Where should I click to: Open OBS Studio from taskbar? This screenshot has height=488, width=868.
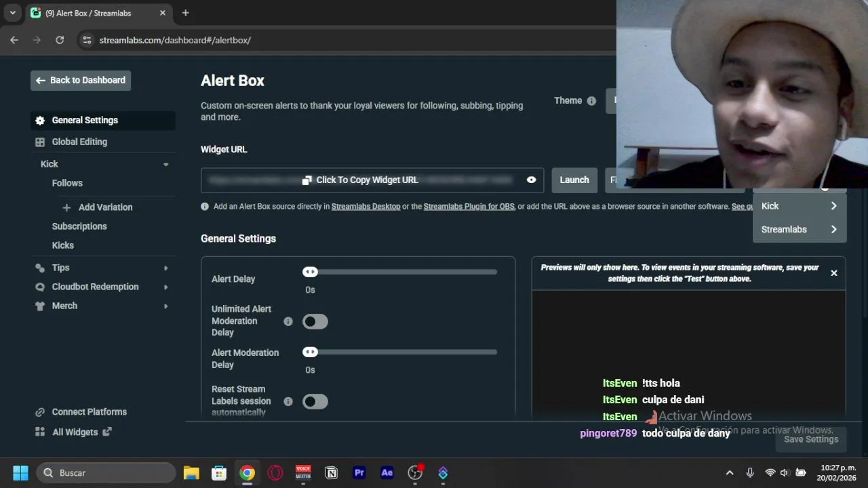pos(415,473)
